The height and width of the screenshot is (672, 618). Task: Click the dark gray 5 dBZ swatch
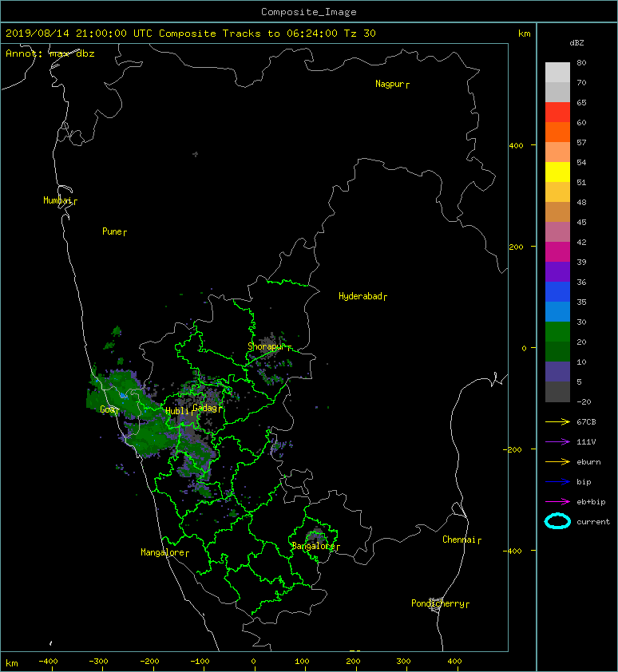tap(557, 392)
